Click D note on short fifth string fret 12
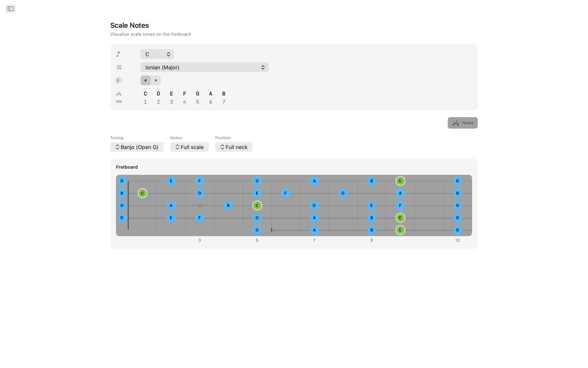 pyautogui.click(x=458, y=230)
